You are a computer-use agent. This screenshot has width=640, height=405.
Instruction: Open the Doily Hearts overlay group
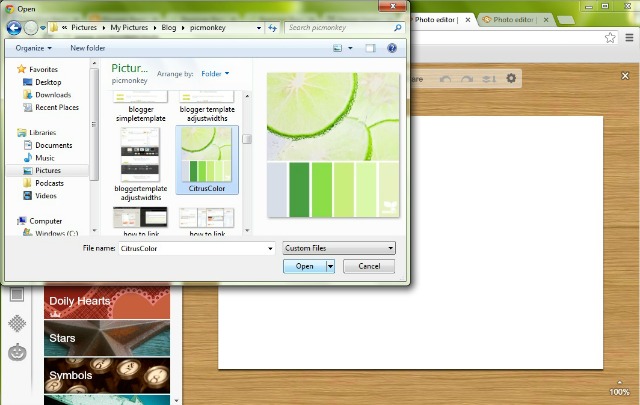click(107, 302)
